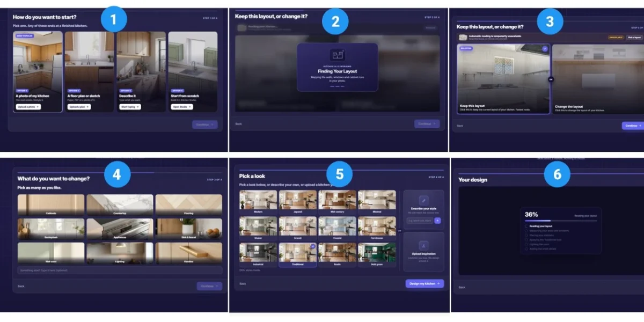The height and width of the screenshot is (322, 644).
Task: Toggle the Lighting tile
Action: coord(120,253)
